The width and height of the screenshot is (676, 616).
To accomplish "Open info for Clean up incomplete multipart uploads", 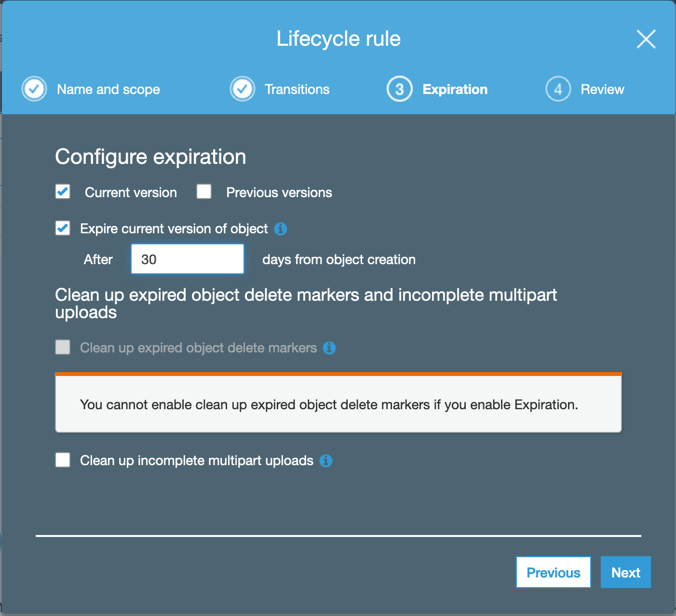I will (326, 460).
